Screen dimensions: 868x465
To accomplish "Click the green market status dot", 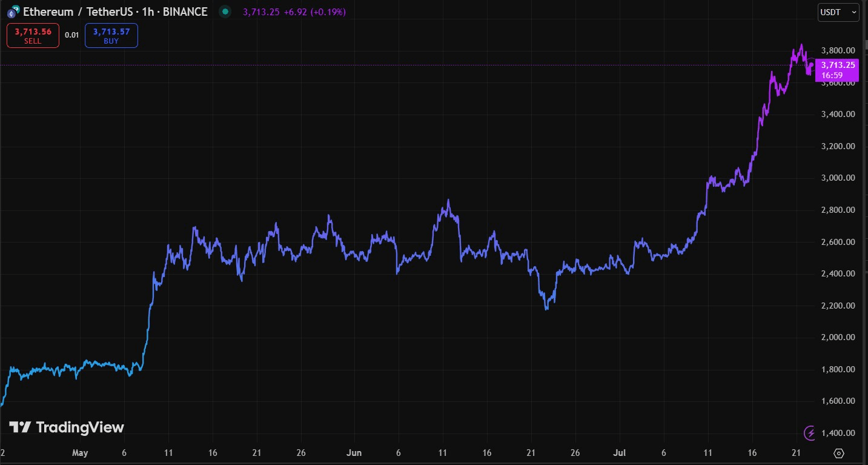I will point(225,12).
